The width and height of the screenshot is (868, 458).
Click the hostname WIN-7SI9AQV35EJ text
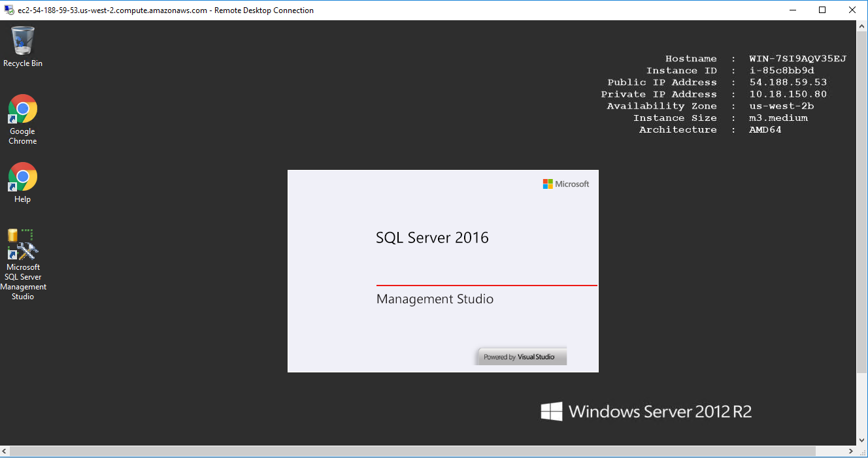[x=797, y=59]
